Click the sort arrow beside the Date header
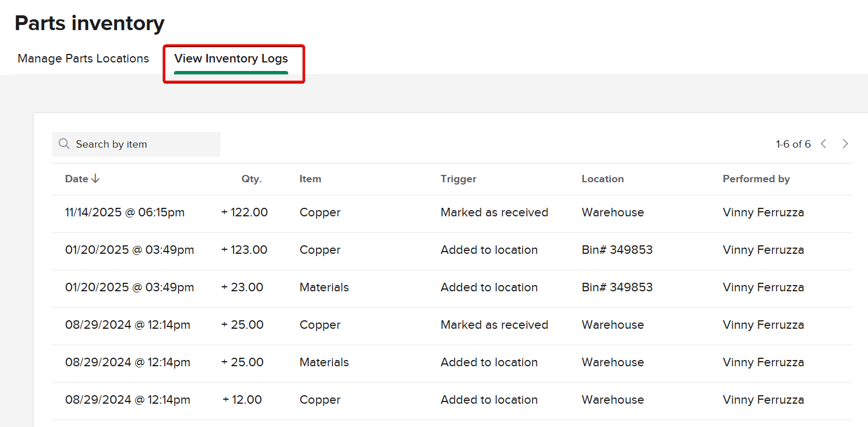This screenshot has width=868, height=427. pos(95,179)
